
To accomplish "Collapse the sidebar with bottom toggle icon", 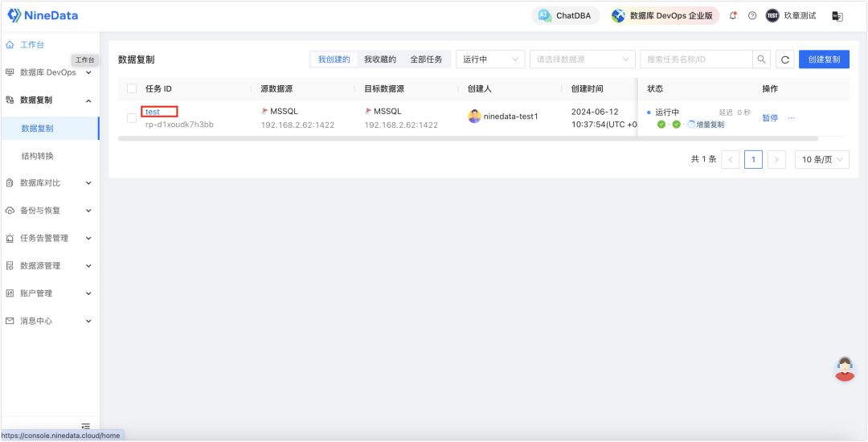I will pos(86,426).
